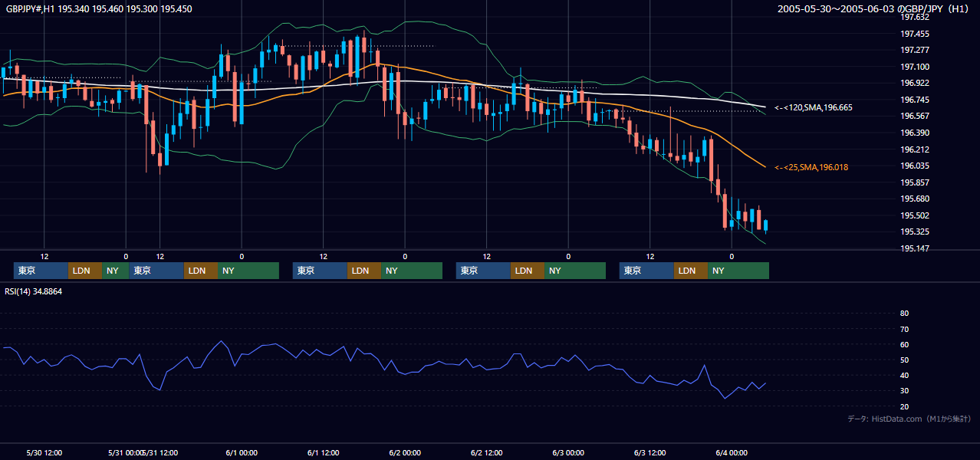Click the 196.212 price axis label
The height and width of the screenshot is (460, 980).
click(x=915, y=149)
